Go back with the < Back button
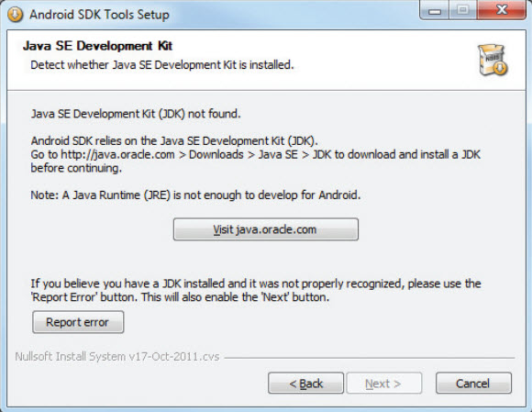Viewport: 532px width, 412px height. click(305, 384)
